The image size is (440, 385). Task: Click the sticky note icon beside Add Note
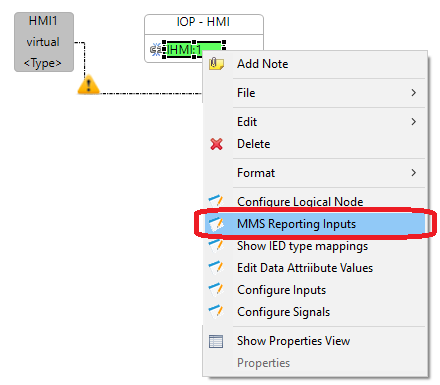216,63
